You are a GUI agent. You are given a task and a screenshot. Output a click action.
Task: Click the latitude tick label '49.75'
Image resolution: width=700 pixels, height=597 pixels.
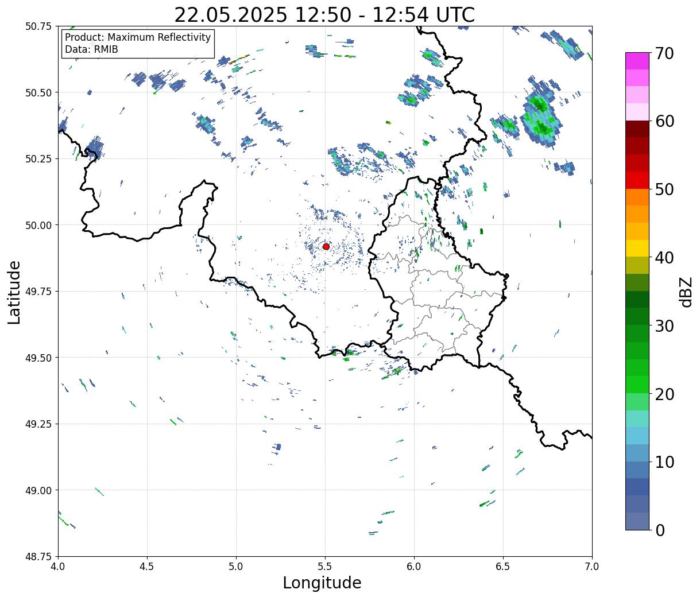pos(38,292)
